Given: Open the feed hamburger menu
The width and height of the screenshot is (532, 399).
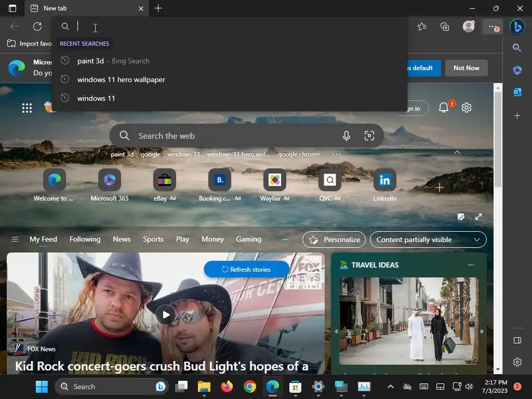Looking at the screenshot, I should [15, 240].
